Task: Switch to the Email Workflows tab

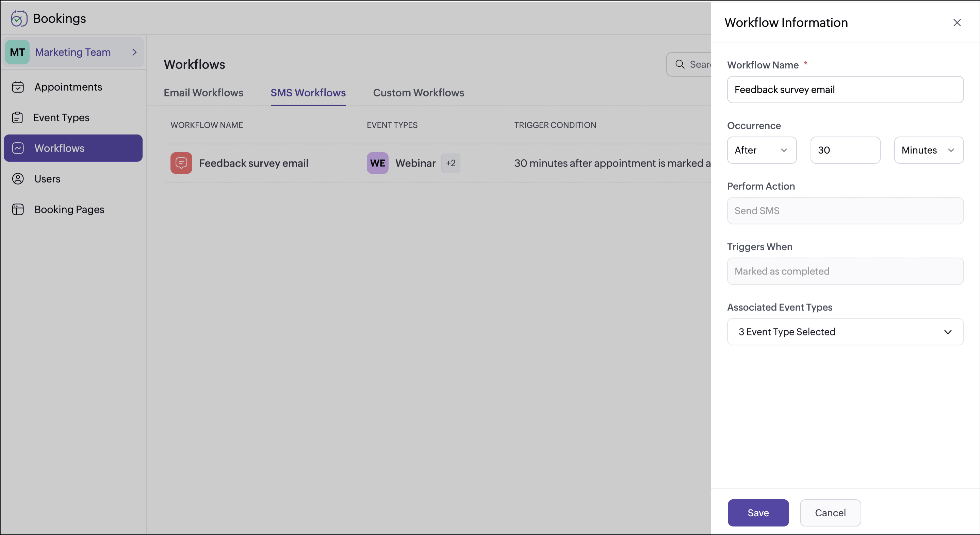Action: (x=203, y=93)
